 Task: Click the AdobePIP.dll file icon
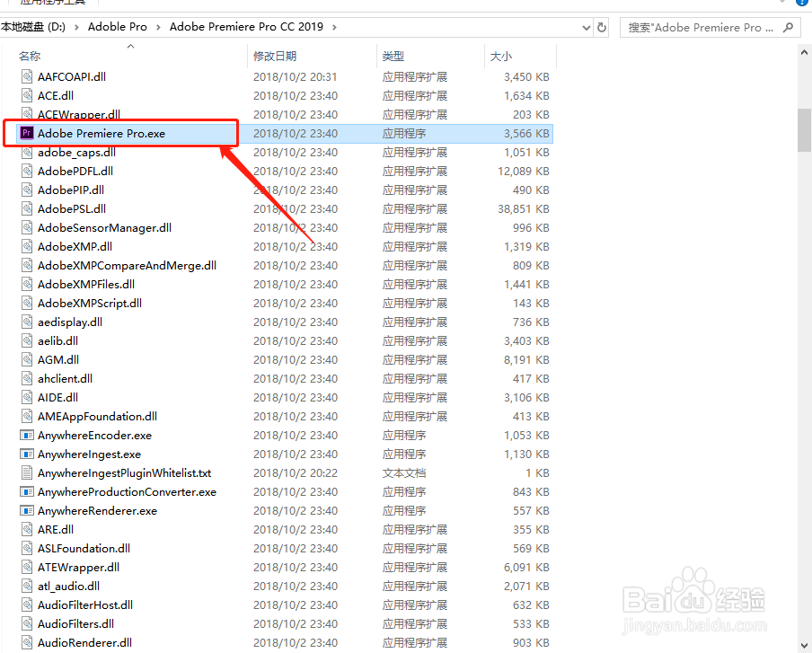pyautogui.click(x=27, y=190)
